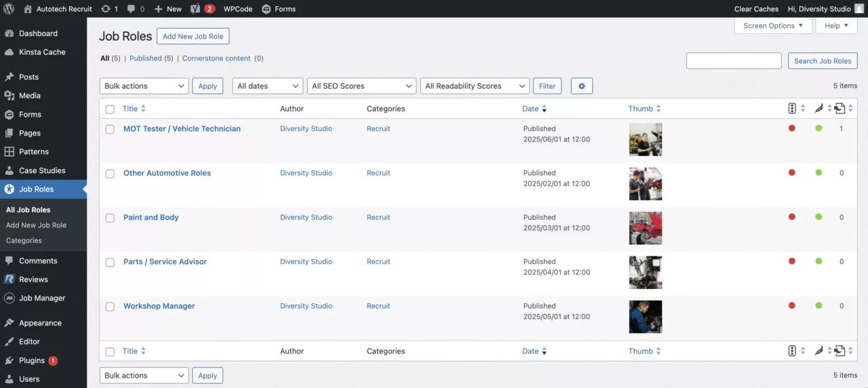Open the Yoast SEO admin bar icon
868x388 pixels.
[x=195, y=9]
